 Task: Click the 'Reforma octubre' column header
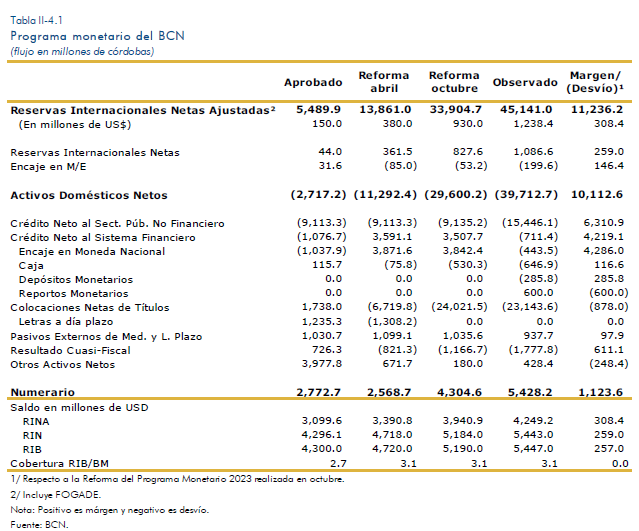pyautogui.click(x=454, y=82)
